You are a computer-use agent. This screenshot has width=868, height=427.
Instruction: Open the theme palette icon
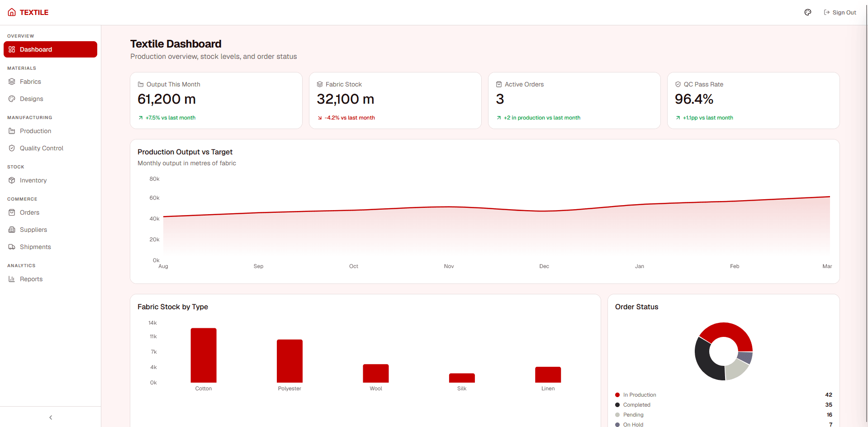tap(808, 12)
